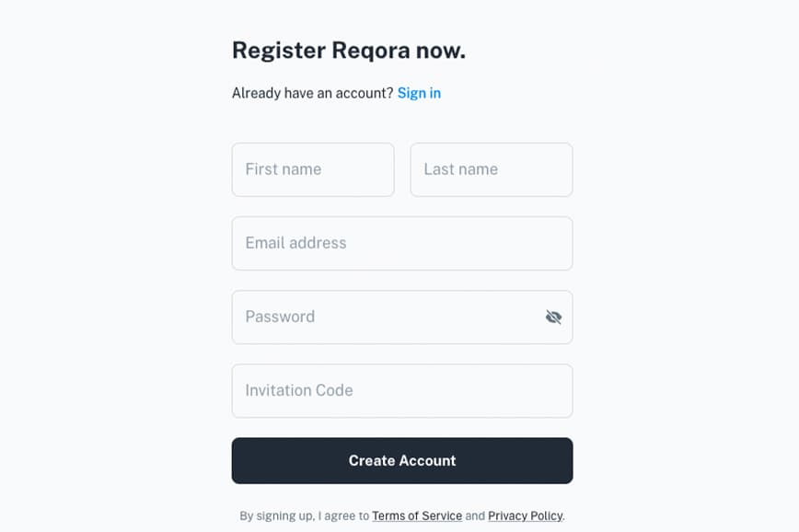Screen dimensions: 799x532
Task: Click the Register Reqora now heading
Action: (x=349, y=51)
